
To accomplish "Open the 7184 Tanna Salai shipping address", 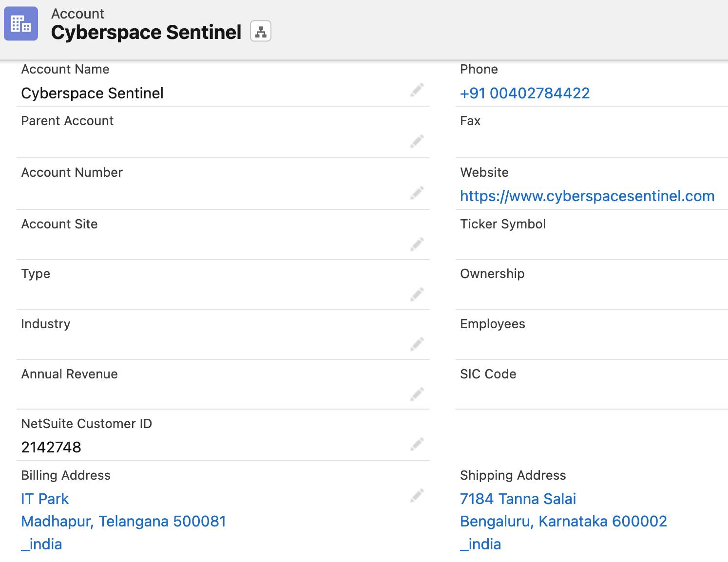I will coord(518,499).
